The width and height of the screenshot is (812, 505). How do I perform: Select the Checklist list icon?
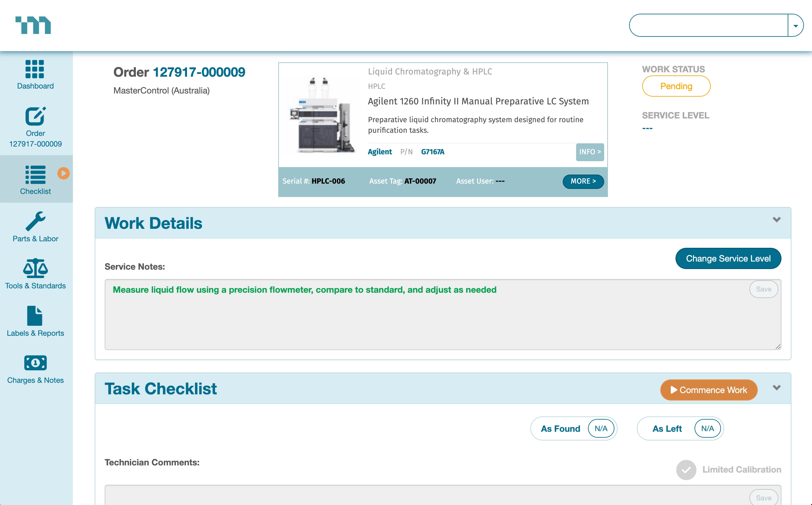(x=35, y=174)
